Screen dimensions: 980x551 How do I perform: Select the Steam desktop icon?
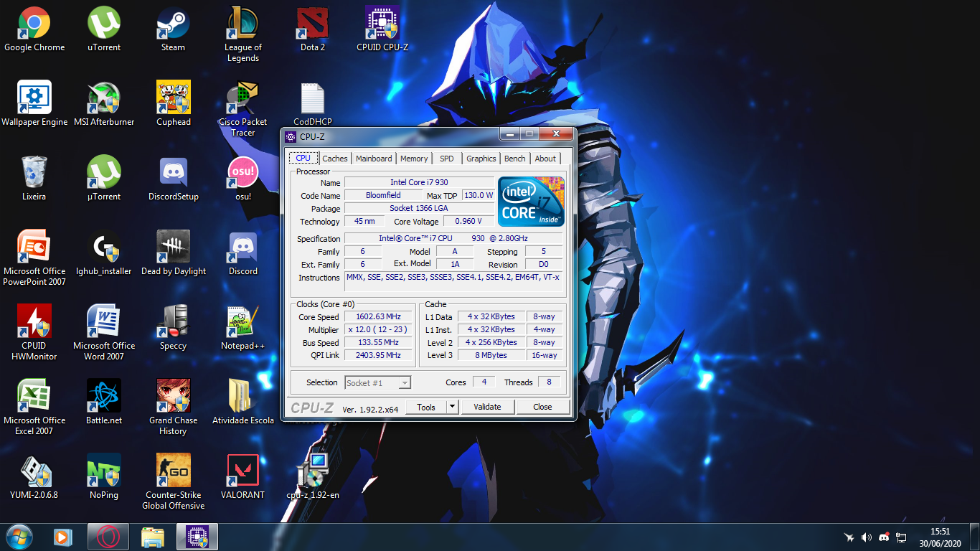(173, 30)
